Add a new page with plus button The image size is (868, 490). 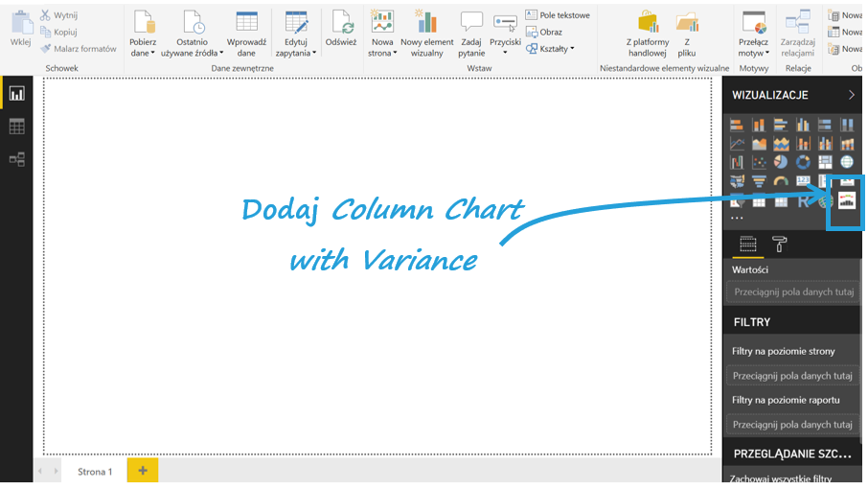coord(143,470)
